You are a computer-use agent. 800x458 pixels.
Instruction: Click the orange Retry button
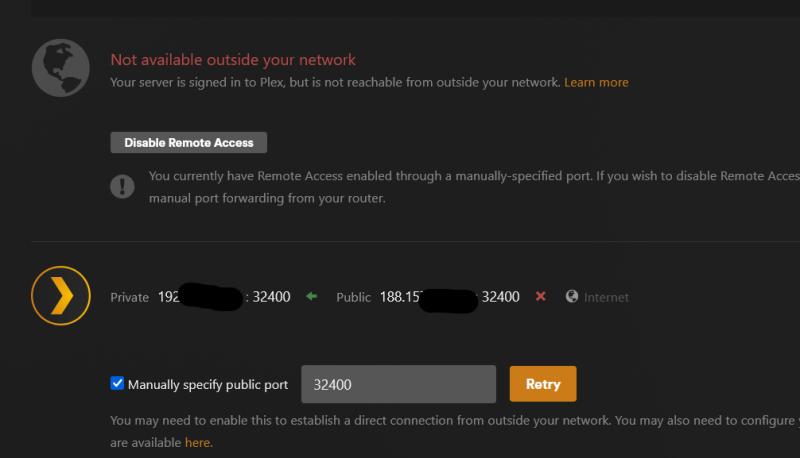click(x=543, y=384)
